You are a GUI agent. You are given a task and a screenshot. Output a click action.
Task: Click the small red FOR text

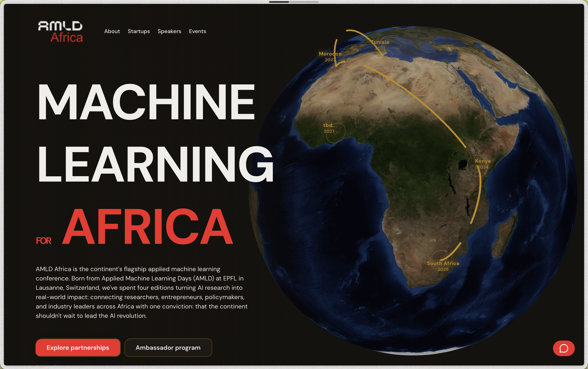click(x=44, y=241)
